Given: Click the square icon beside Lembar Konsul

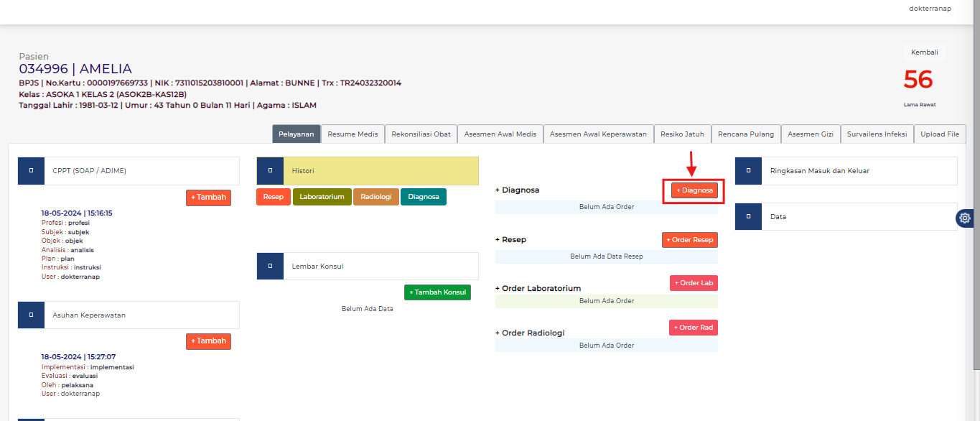Looking at the screenshot, I should [270, 266].
